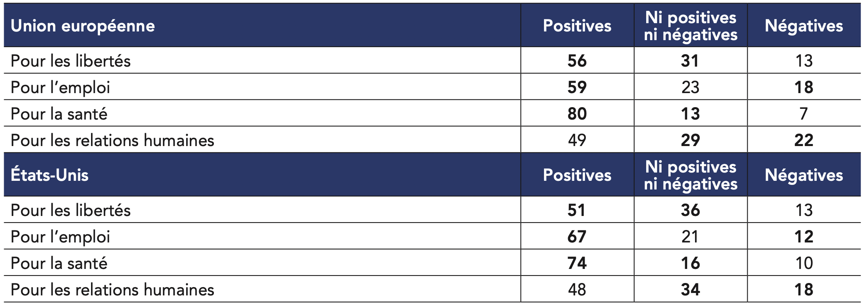This screenshot has height=307, width=868.
Task: Select 'Pour l'emploi' row label under États-Unis
Action: 60,237
